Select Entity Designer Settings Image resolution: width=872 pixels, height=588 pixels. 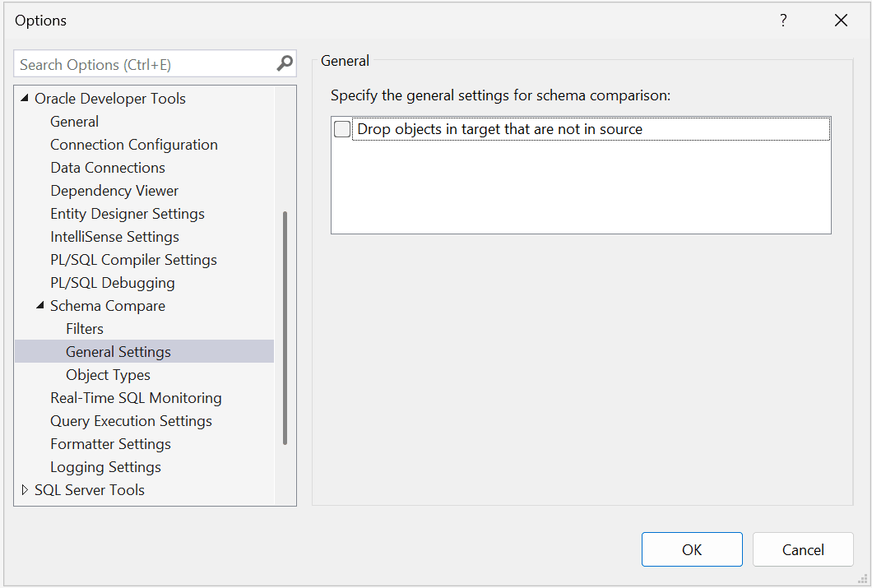click(x=127, y=213)
